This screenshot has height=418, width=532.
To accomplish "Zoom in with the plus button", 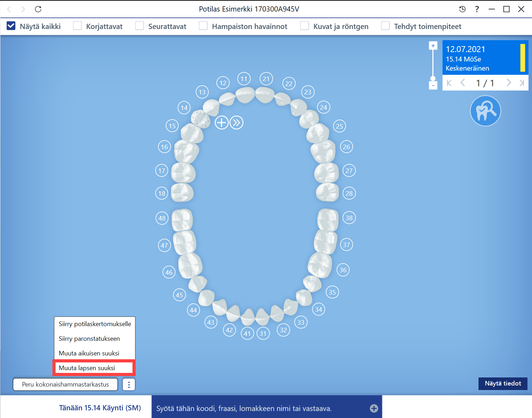I will click(433, 45).
